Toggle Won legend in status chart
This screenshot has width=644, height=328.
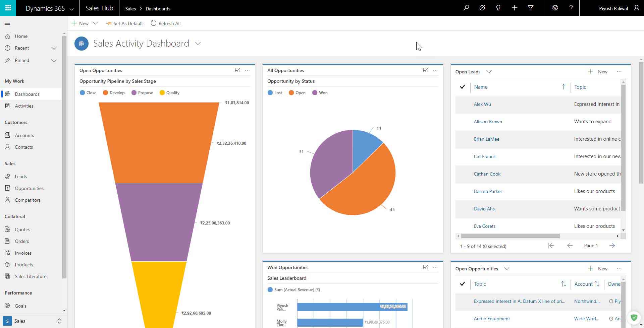(x=320, y=93)
